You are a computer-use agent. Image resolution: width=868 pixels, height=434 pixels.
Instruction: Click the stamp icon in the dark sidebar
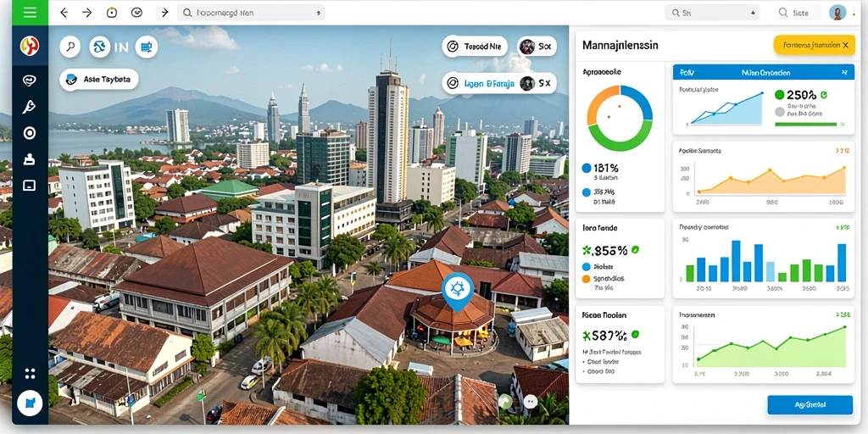pos(30,159)
